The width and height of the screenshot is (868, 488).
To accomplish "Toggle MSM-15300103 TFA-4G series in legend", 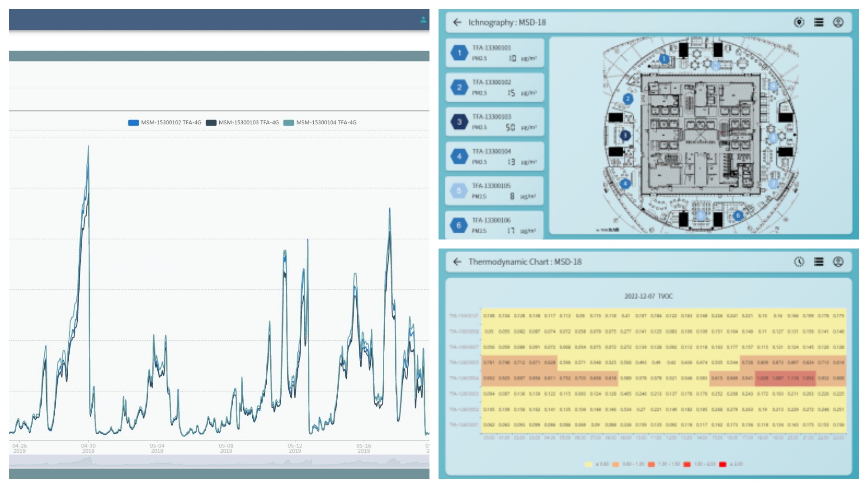I will coord(242,122).
